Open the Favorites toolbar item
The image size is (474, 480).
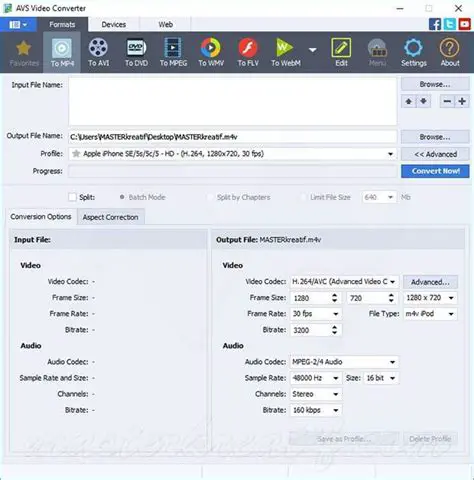pos(24,53)
